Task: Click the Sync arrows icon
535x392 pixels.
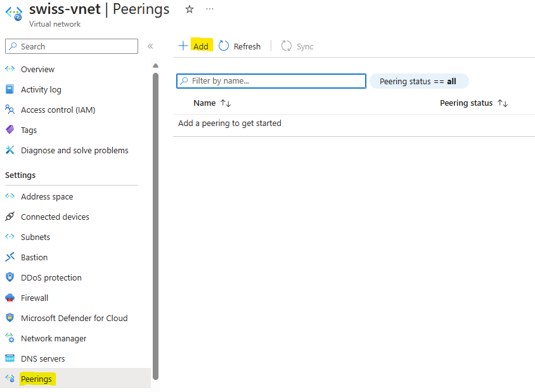Action: point(287,46)
